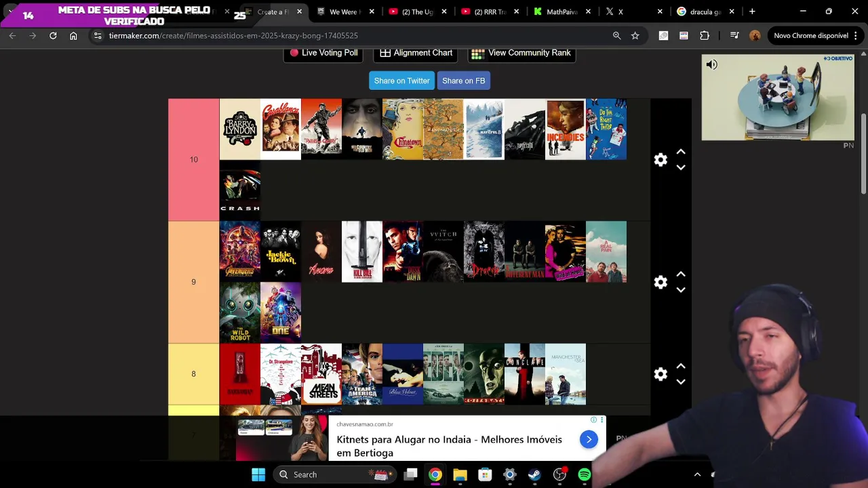The width and height of the screenshot is (868, 488).
Task: Move tier 9 row down with arrow
Action: pos(681,289)
